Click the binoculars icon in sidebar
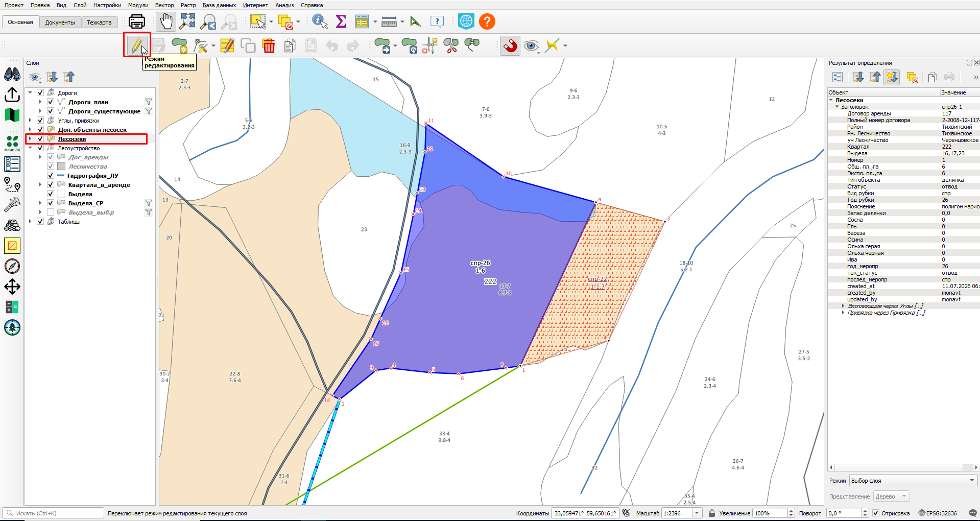The height and width of the screenshot is (521, 980). point(12,75)
